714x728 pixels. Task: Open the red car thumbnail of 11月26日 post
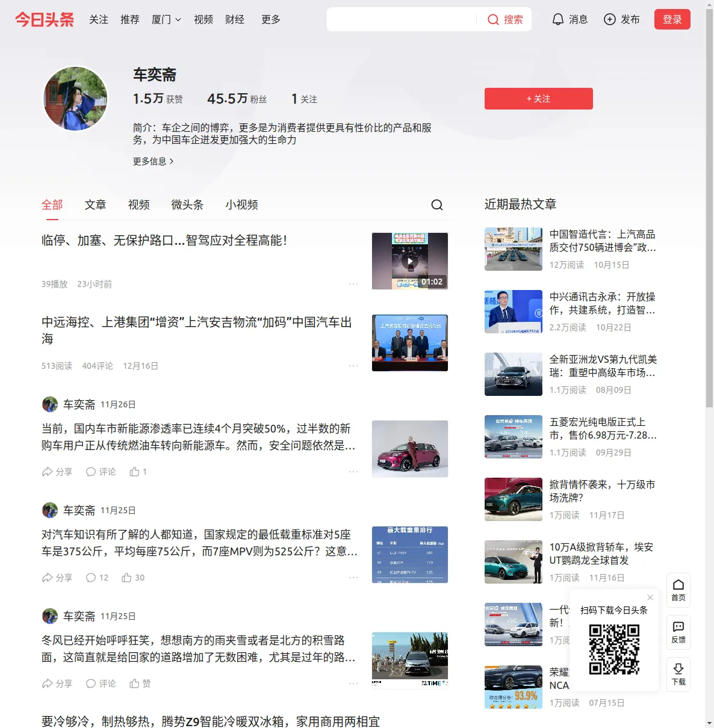(x=410, y=449)
